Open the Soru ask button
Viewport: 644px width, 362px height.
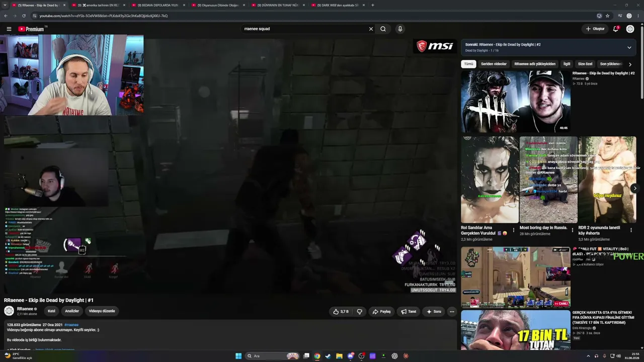(x=434, y=312)
